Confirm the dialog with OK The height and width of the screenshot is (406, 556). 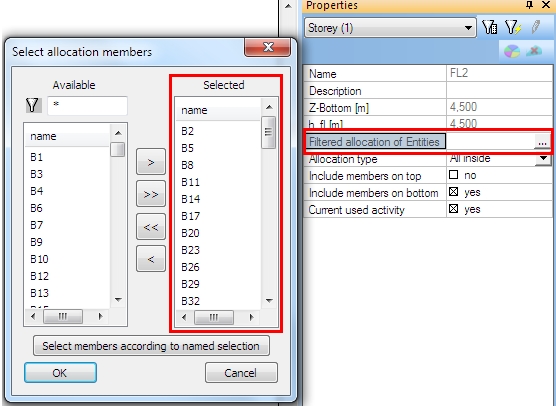(60, 373)
